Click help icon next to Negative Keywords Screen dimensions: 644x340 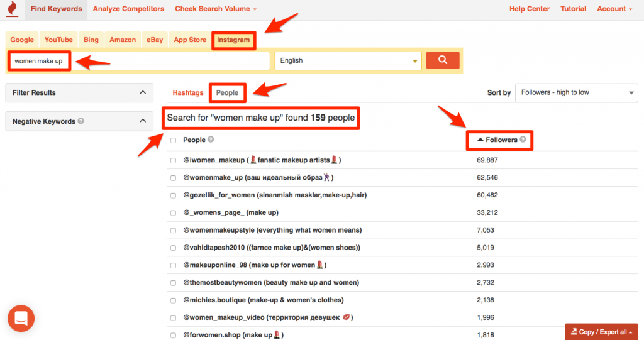(x=81, y=121)
